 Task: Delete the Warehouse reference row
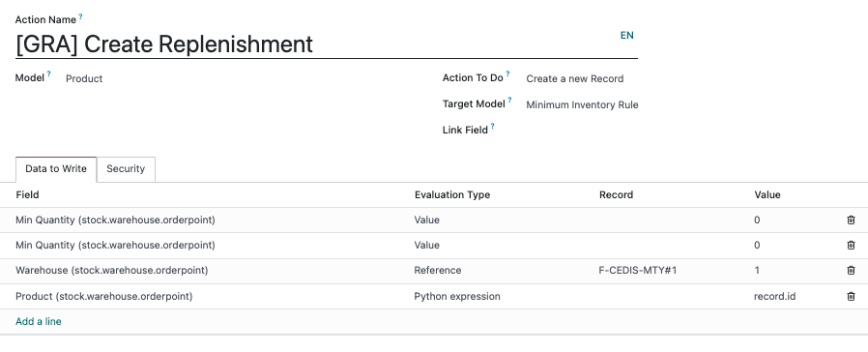(851, 271)
